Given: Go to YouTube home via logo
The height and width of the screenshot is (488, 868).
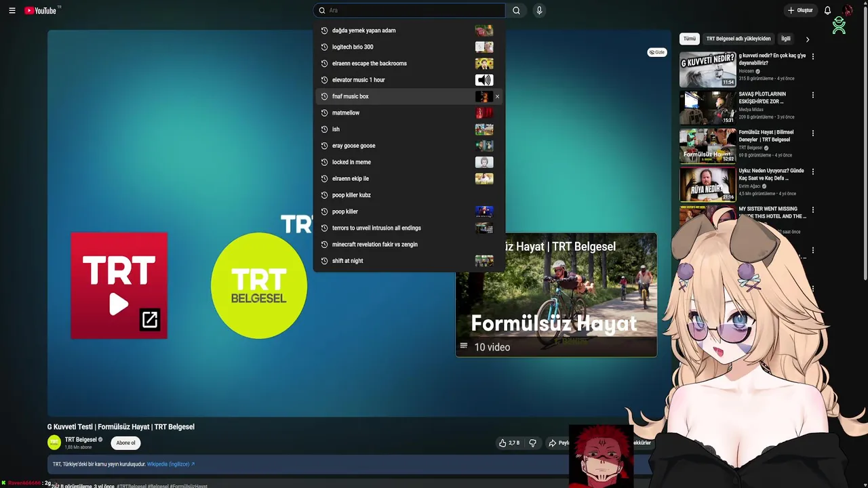Looking at the screenshot, I should click(42, 10).
